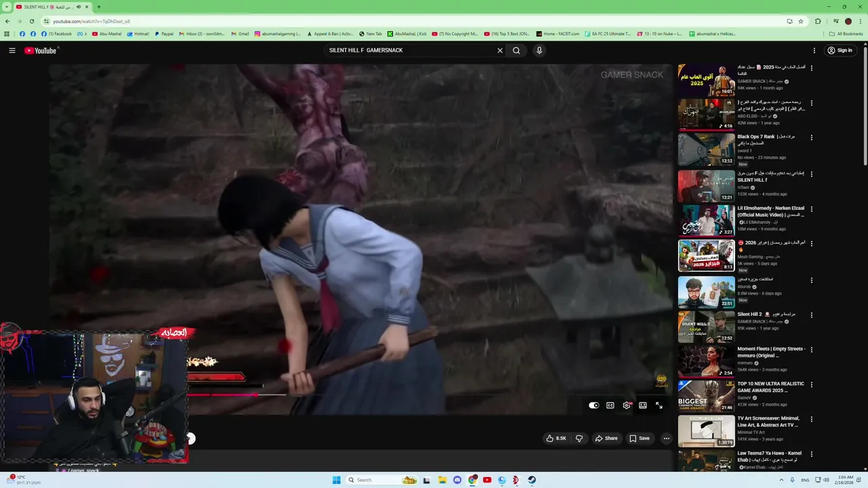Open the Gmail bookmark
Viewport: 868px width, 488px height.
tap(240, 34)
